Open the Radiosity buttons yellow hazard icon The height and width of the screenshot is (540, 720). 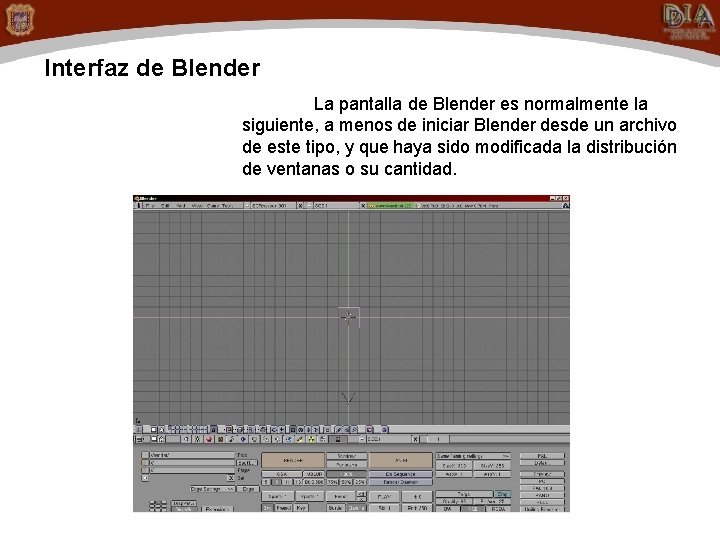coord(311,439)
